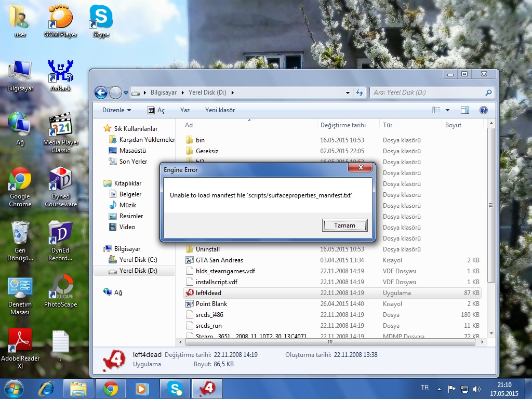Click the Explorer back arrow button

(101, 92)
